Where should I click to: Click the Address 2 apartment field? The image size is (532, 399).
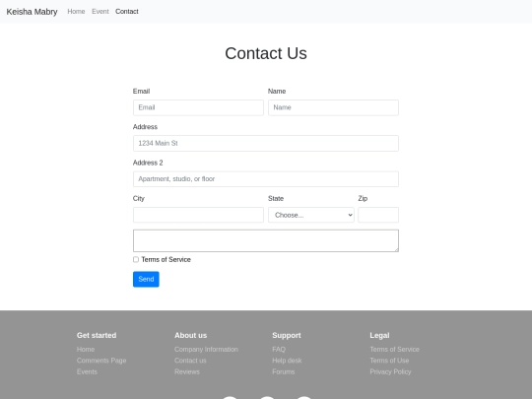click(x=266, y=179)
